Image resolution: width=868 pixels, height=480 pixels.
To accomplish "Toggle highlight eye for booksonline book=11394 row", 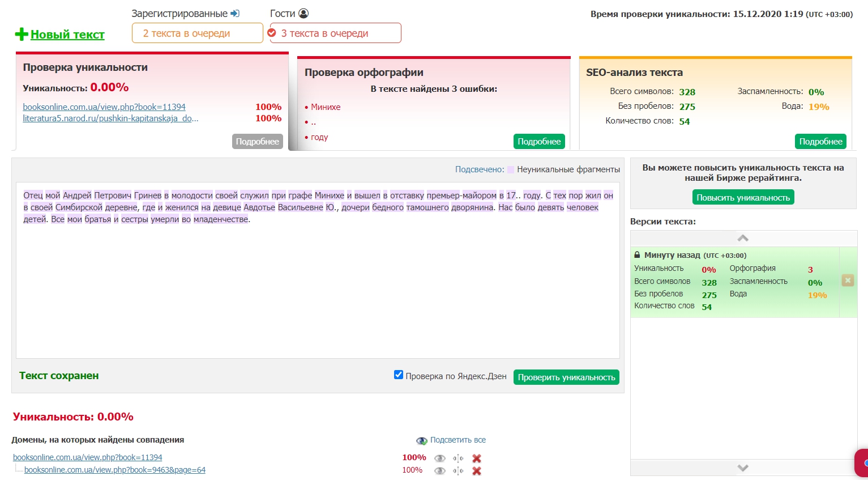I will (x=439, y=458).
